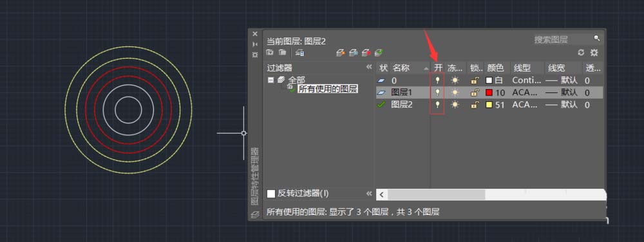The image size is (644, 242).
Task: Refresh the layer list
Action: tap(581, 53)
